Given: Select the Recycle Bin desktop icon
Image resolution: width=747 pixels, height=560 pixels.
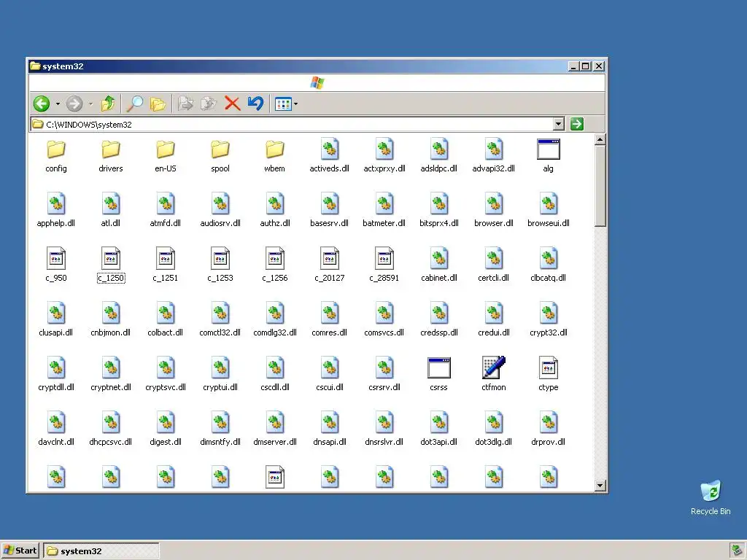Looking at the screenshot, I should (x=711, y=497).
